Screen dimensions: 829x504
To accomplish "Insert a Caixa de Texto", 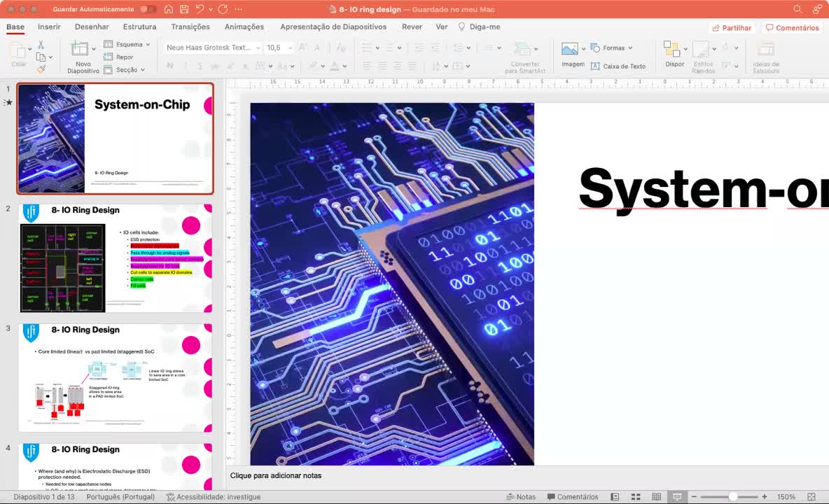I will (618, 66).
